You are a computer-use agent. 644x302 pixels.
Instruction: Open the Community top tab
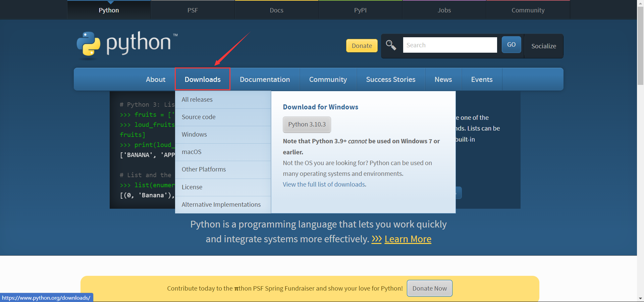point(528,10)
